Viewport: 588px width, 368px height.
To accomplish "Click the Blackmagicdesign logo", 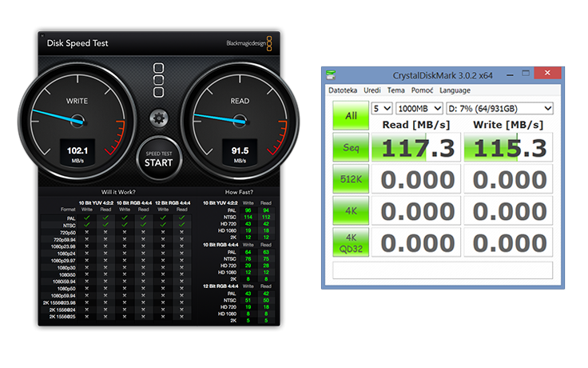I will [249, 43].
